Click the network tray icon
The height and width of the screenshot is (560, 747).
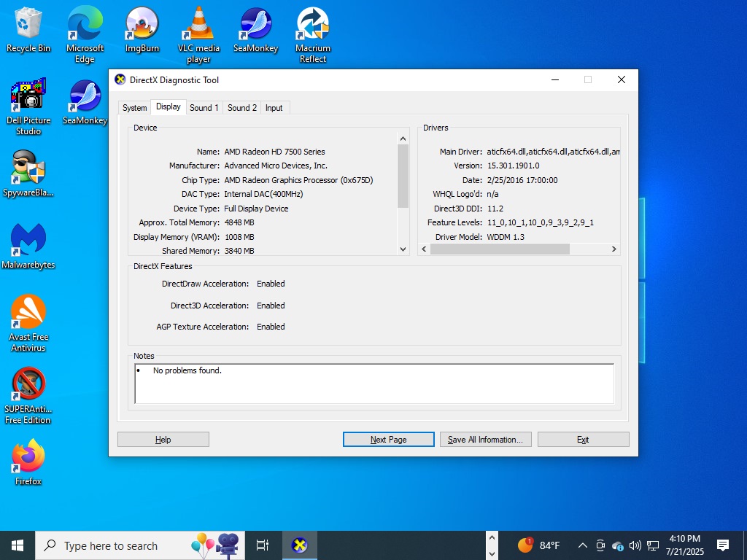[653, 545]
